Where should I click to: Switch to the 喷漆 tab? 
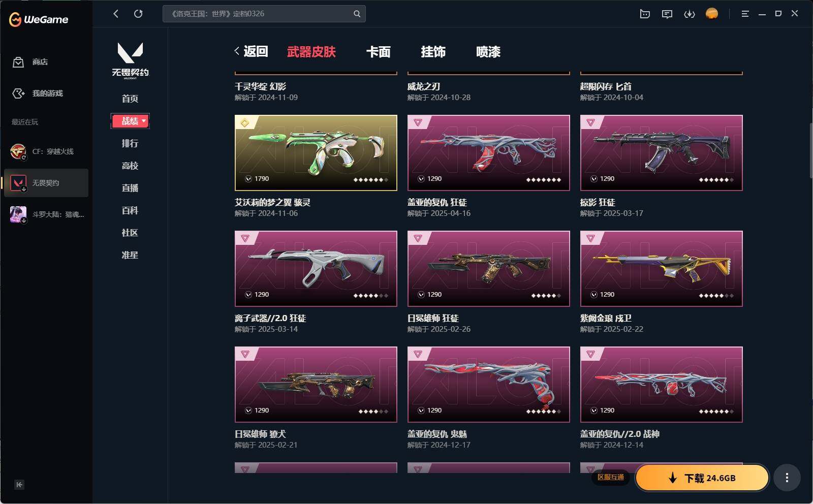(488, 52)
